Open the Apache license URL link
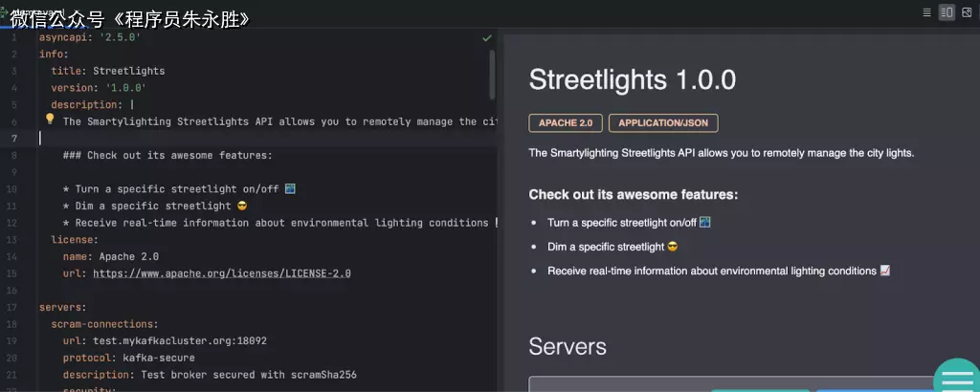The height and width of the screenshot is (392, 980). pos(221,273)
